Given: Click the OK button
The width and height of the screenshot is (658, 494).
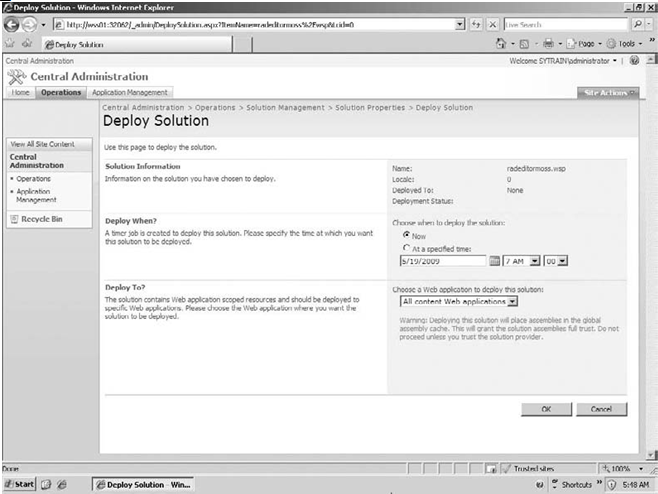Looking at the screenshot, I should [x=546, y=409].
